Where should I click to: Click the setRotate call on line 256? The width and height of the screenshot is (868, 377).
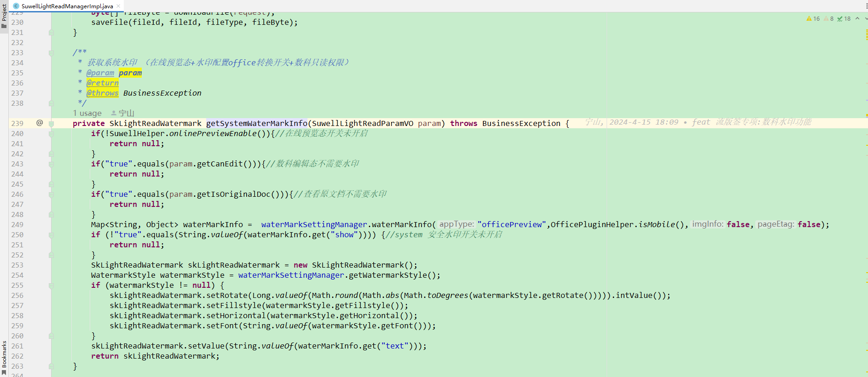(x=226, y=295)
